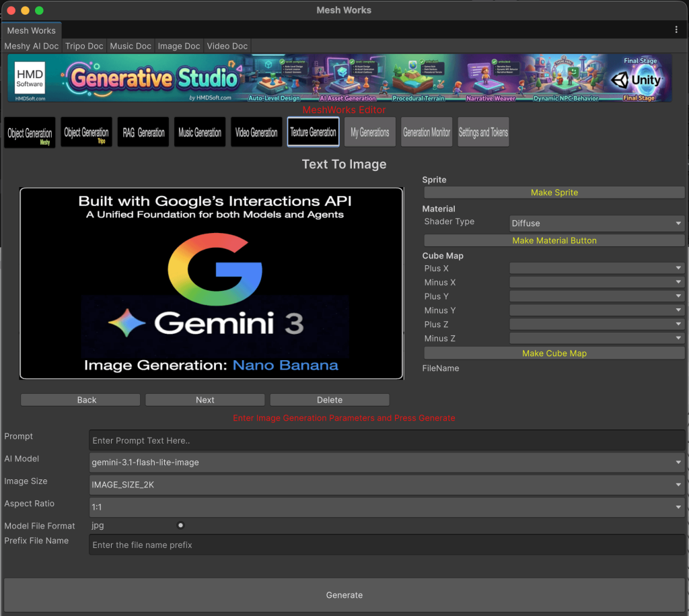Switch to Music Generation section

pyautogui.click(x=200, y=132)
